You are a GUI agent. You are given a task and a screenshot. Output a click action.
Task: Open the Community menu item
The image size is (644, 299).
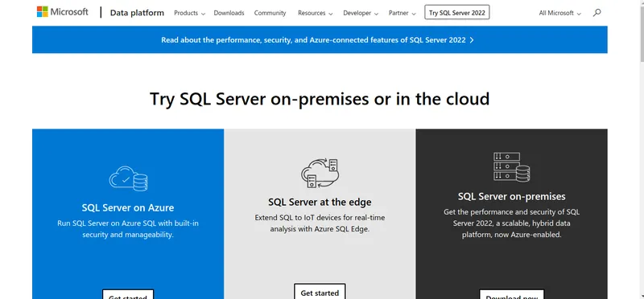coord(270,13)
